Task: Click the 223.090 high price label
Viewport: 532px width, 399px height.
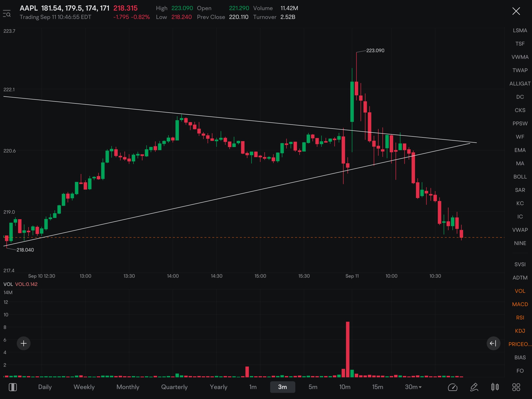Action: pos(375,50)
